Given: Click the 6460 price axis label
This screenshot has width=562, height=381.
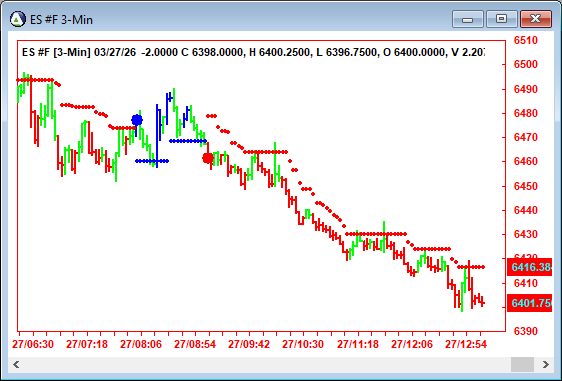Looking at the screenshot, I should point(526,161).
